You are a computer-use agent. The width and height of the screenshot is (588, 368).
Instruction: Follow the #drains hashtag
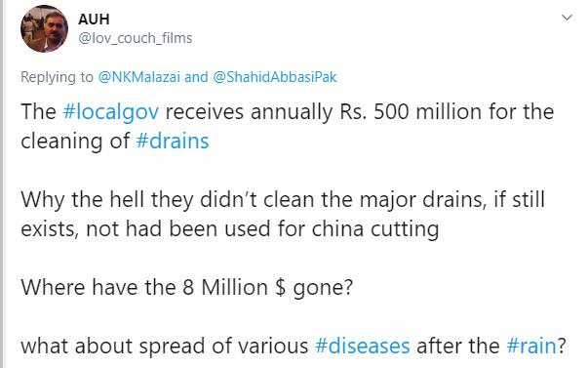pyautogui.click(x=173, y=142)
